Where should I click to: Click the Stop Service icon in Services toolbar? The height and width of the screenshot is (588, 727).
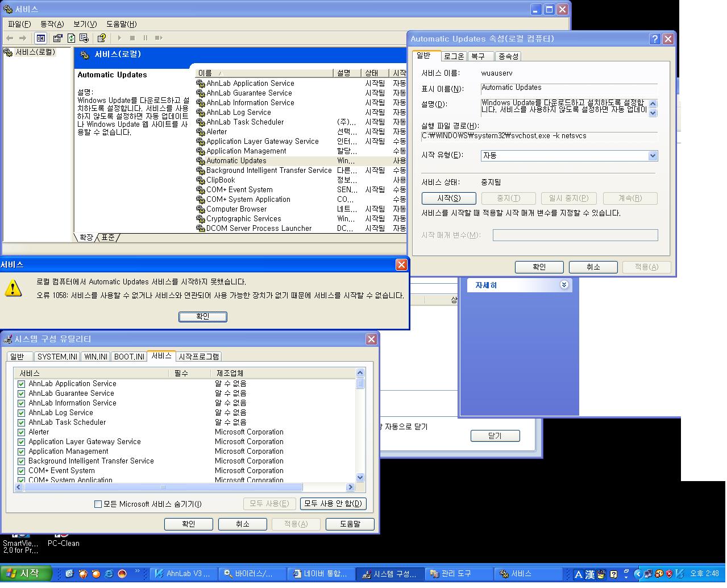(132, 38)
